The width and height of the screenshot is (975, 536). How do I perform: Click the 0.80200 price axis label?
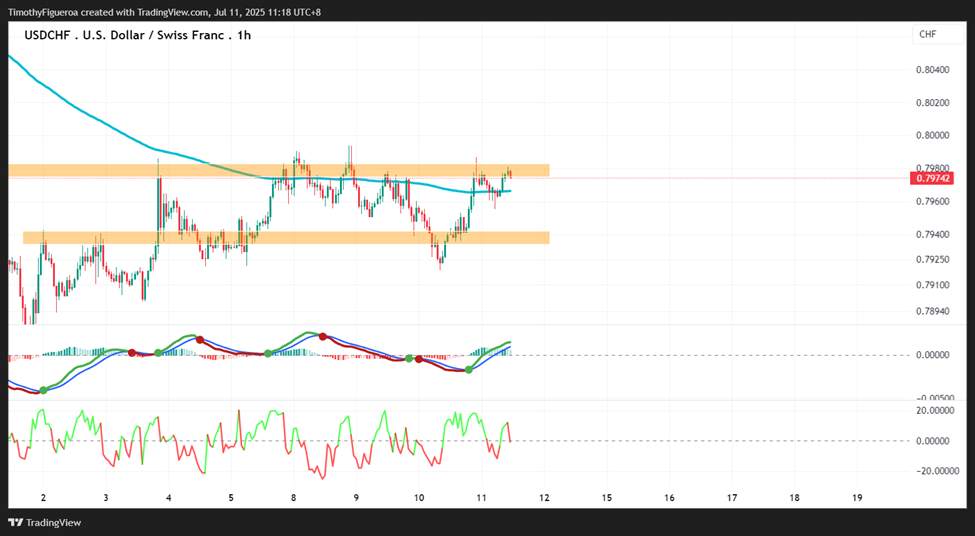click(933, 103)
